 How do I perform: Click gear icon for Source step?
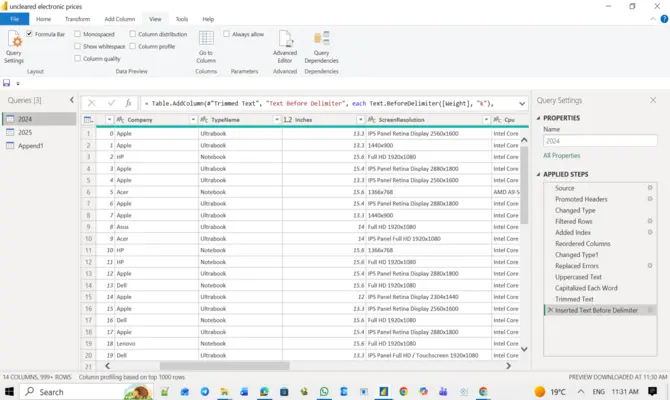(650, 188)
